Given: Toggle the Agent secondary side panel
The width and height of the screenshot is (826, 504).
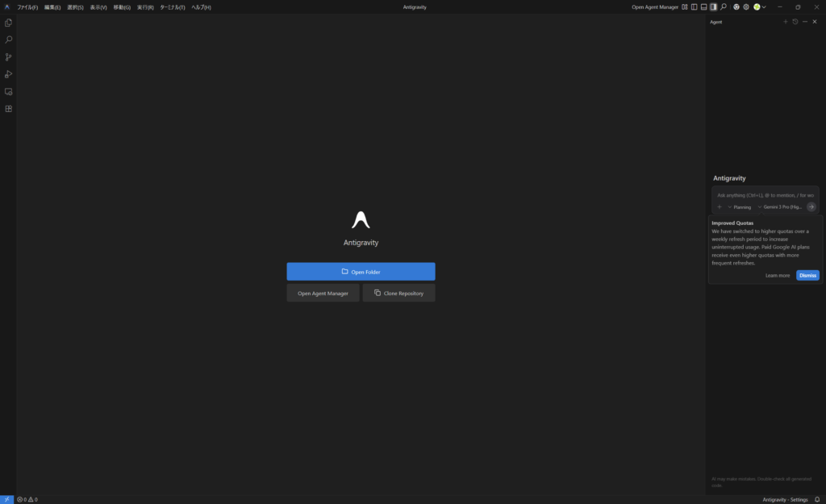Looking at the screenshot, I should coord(713,7).
